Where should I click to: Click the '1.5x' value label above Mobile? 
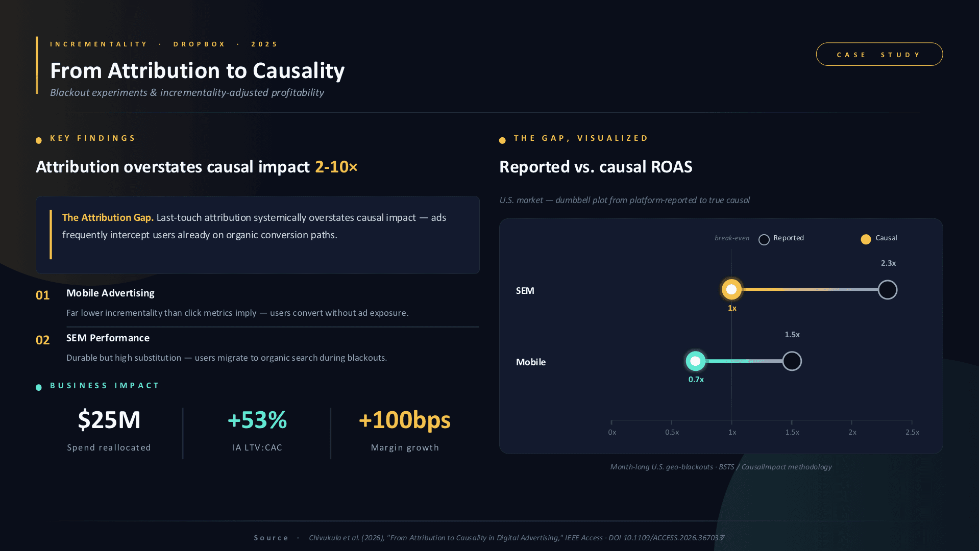[x=792, y=335]
